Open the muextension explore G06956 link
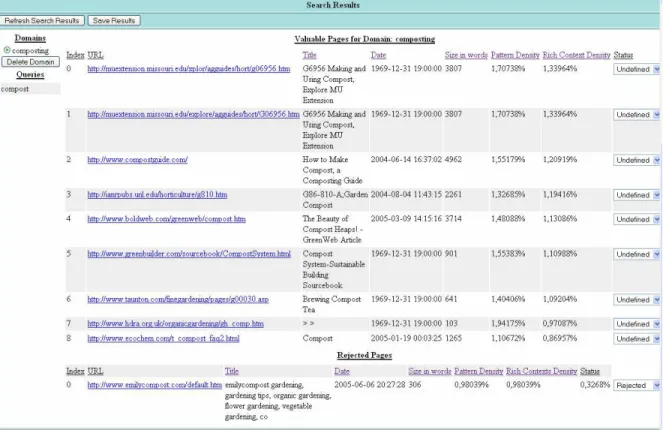 point(193,114)
